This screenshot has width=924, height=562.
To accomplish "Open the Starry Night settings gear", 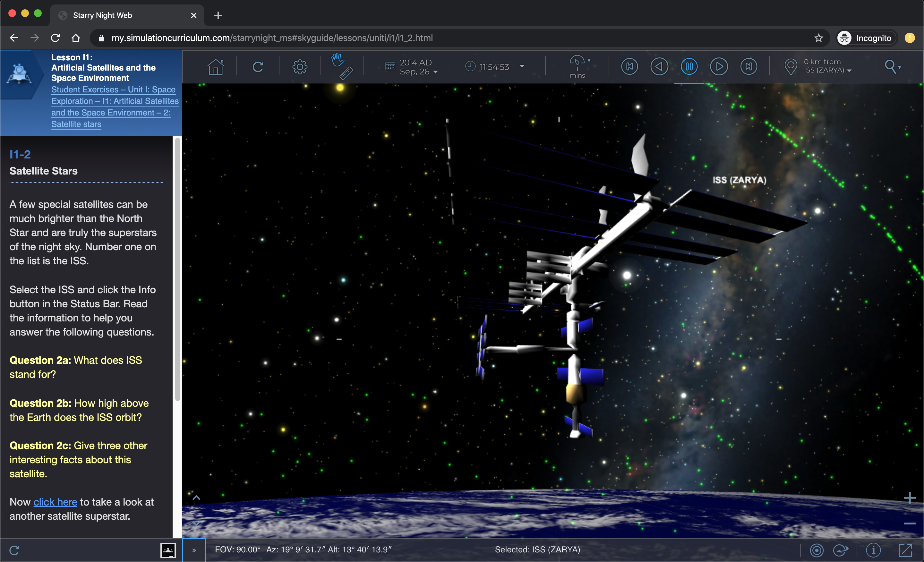I will tap(299, 66).
